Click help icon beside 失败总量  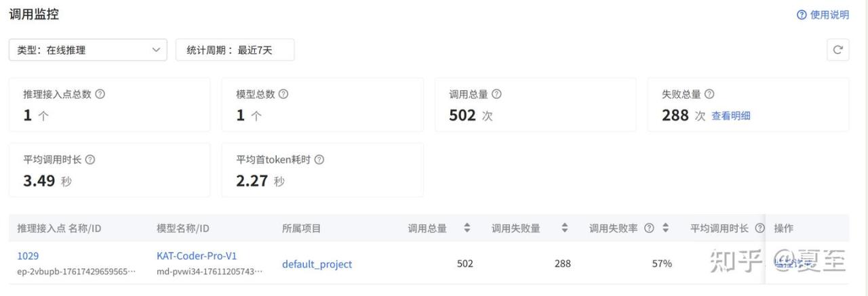tap(709, 94)
